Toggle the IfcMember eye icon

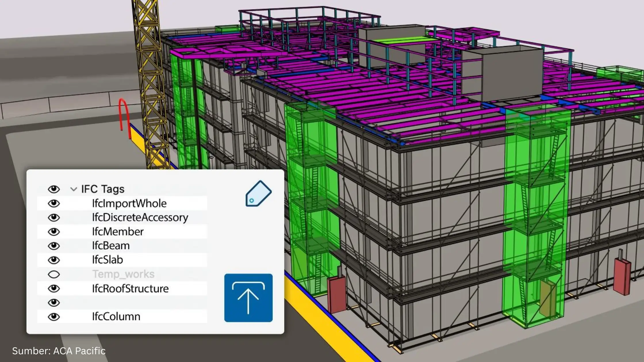[x=54, y=232]
